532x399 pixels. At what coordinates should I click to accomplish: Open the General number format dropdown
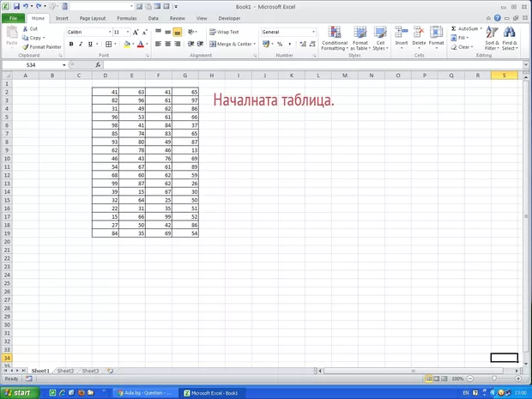pyautogui.click(x=313, y=32)
